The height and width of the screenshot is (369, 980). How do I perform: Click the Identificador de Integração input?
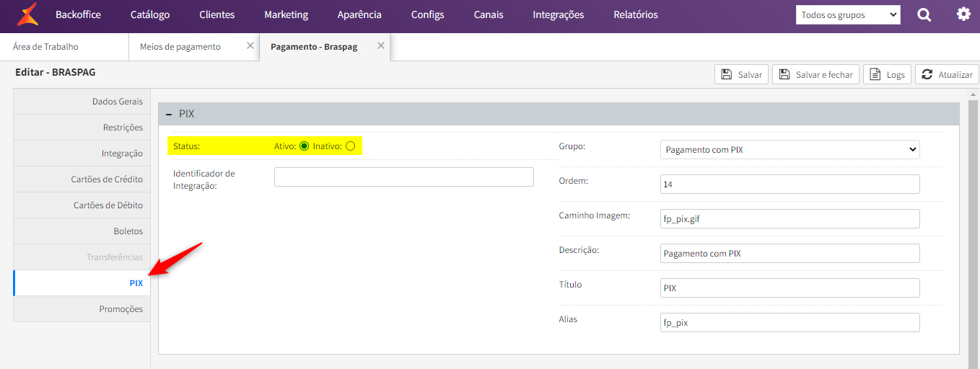coord(404,177)
